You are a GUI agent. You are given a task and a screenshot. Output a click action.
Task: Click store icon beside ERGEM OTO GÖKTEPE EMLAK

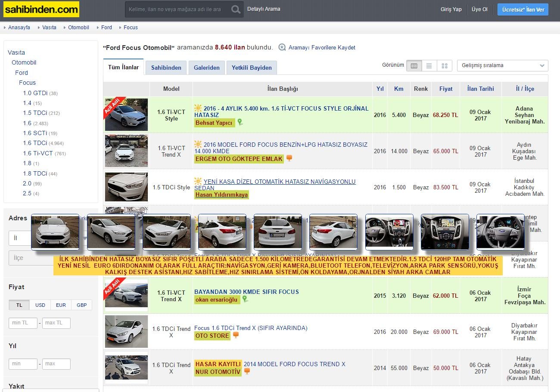click(x=289, y=158)
